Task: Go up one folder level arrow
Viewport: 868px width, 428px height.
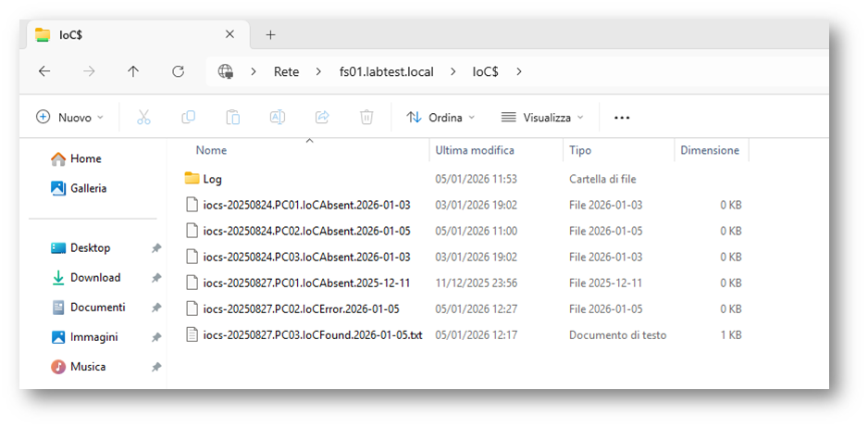Action: pyautogui.click(x=133, y=71)
